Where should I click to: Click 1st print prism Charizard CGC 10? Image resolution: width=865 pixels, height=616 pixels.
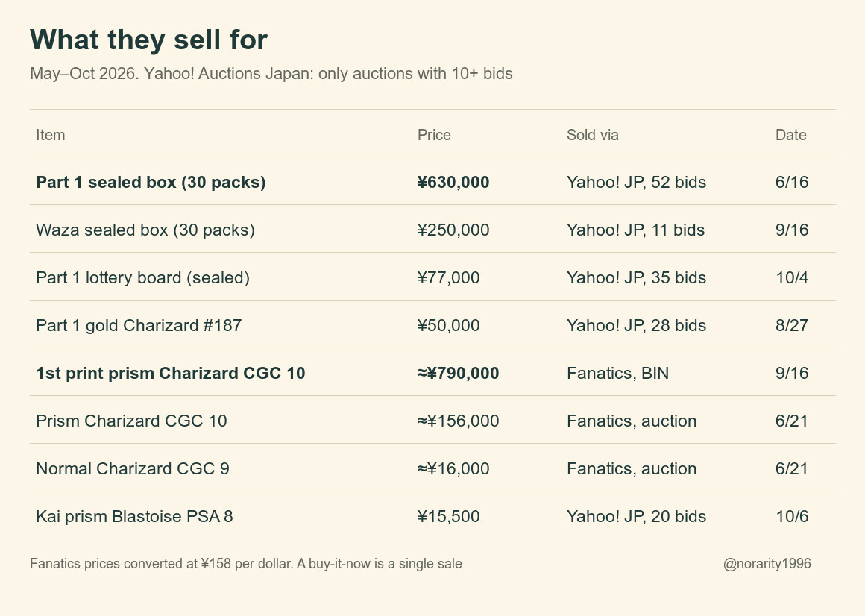coord(171,374)
